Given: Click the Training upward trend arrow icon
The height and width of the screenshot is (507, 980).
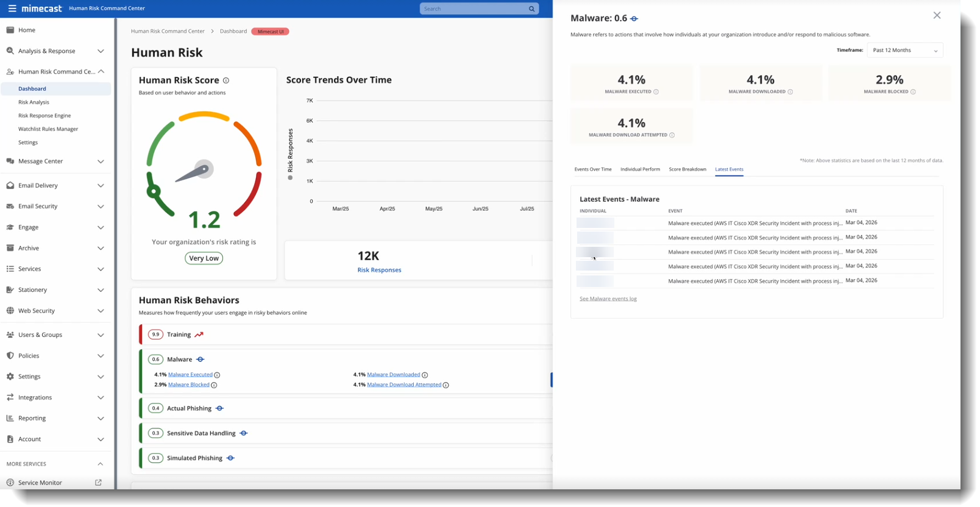Looking at the screenshot, I should 199,335.
